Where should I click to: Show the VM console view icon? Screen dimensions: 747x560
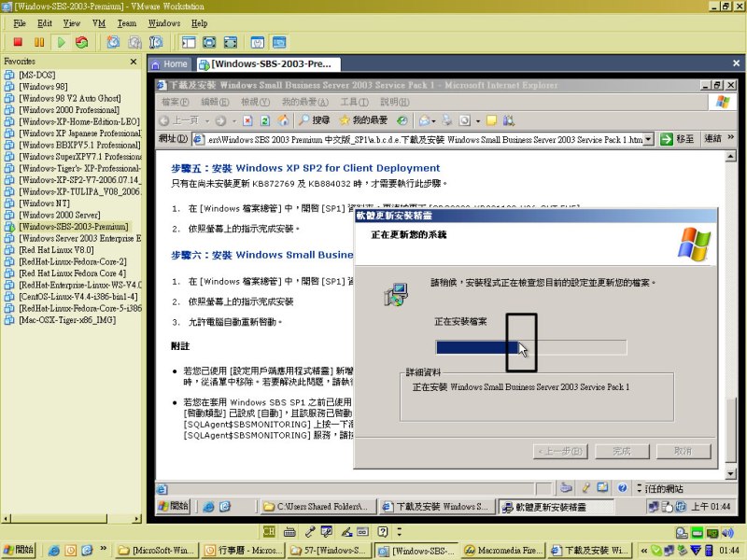pyautogui.click(x=279, y=42)
